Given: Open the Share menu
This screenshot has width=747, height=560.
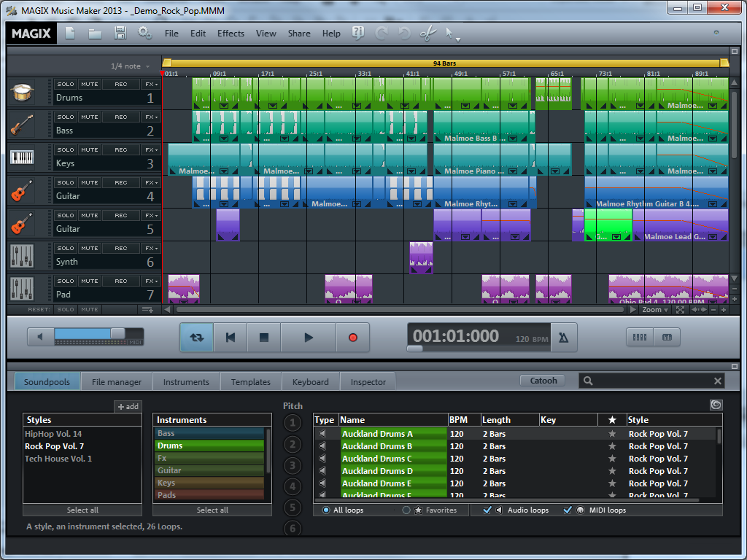Looking at the screenshot, I should tap(298, 34).
